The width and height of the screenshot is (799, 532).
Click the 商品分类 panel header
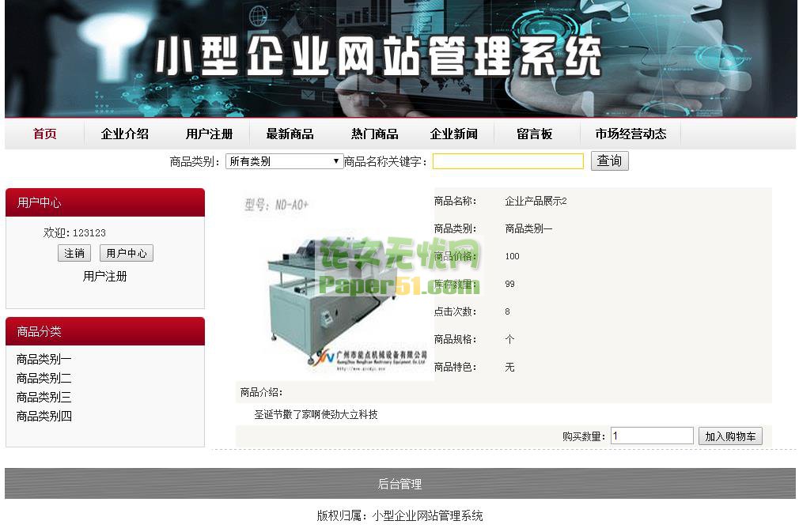point(105,331)
